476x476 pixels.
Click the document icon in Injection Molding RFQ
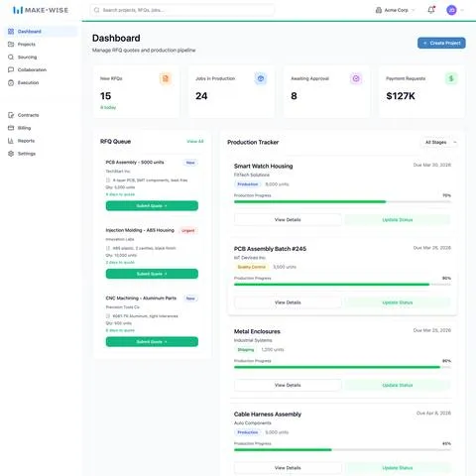[x=108, y=248]
